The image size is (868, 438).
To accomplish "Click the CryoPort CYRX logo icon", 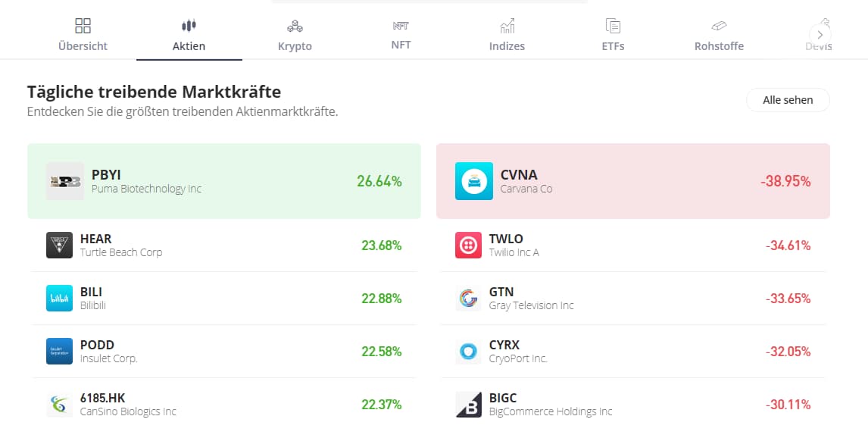I will (468, 351).
